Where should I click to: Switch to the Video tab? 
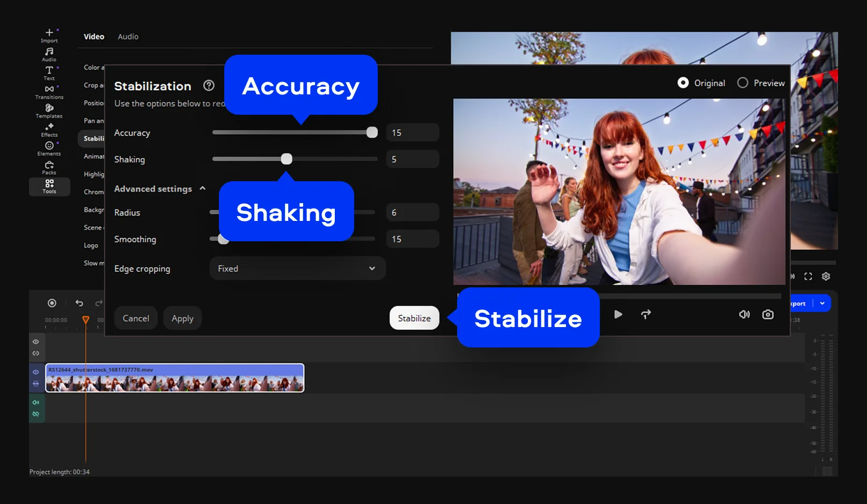tap(94, 36)
